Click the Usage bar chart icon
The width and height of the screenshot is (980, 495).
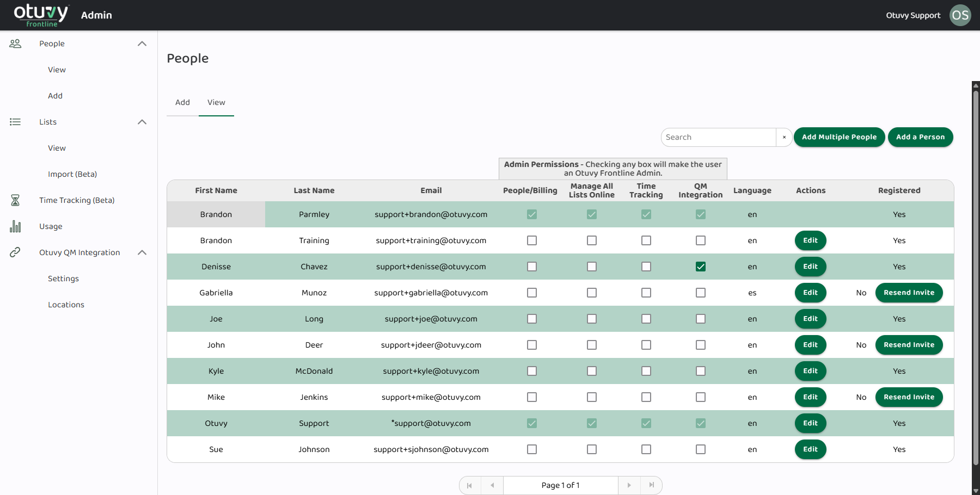point(15,226)
